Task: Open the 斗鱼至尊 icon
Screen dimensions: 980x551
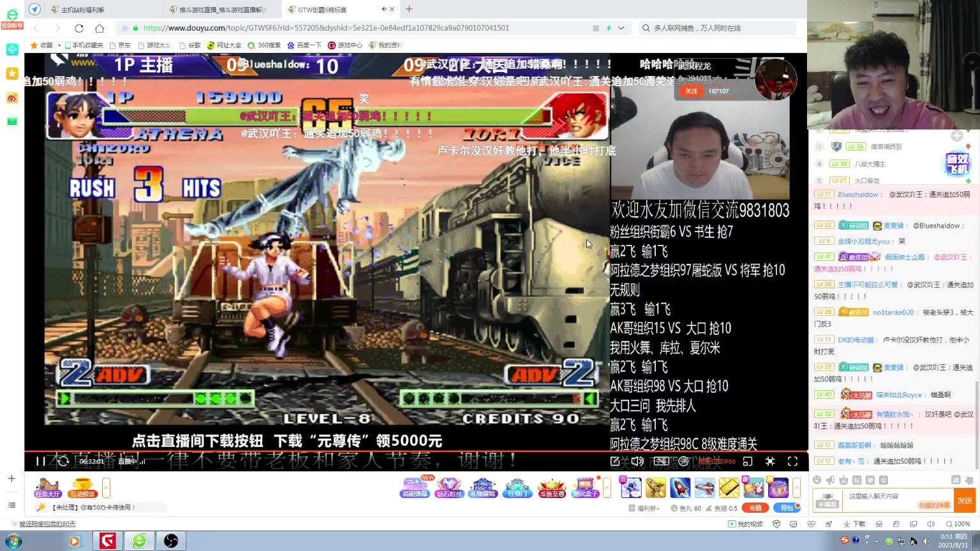Action: pos(552,488)
